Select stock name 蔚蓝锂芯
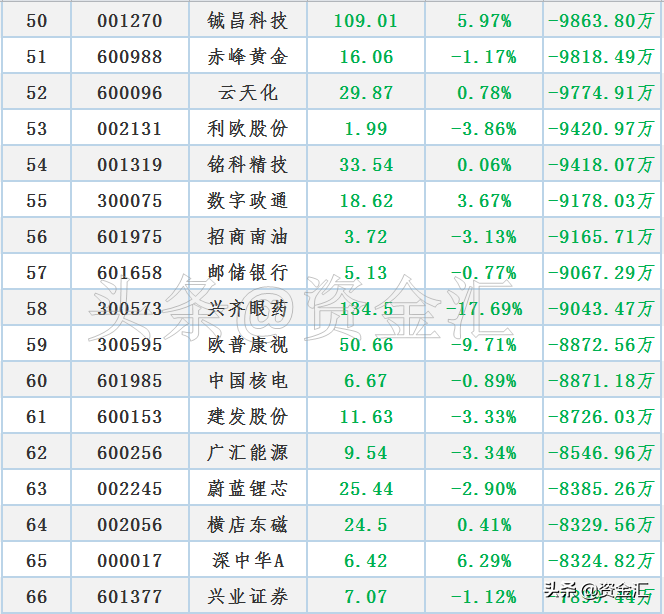 [247, 489]
